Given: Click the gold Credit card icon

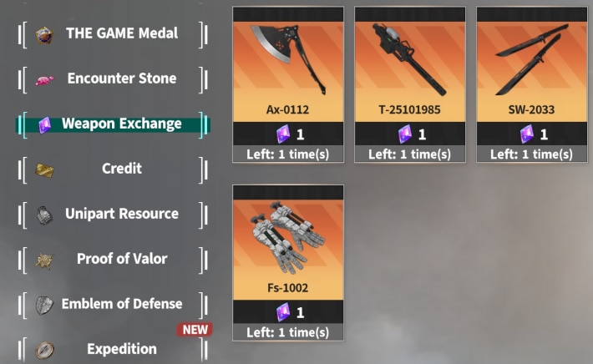Looking at the screenshot, I should pyautogui.click(x=44, y=170).
